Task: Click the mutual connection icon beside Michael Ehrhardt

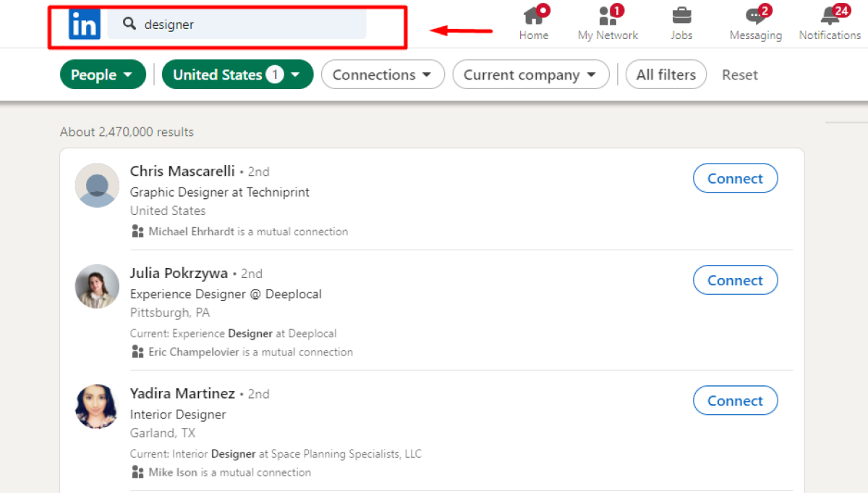Action: [x=137, y=231]
